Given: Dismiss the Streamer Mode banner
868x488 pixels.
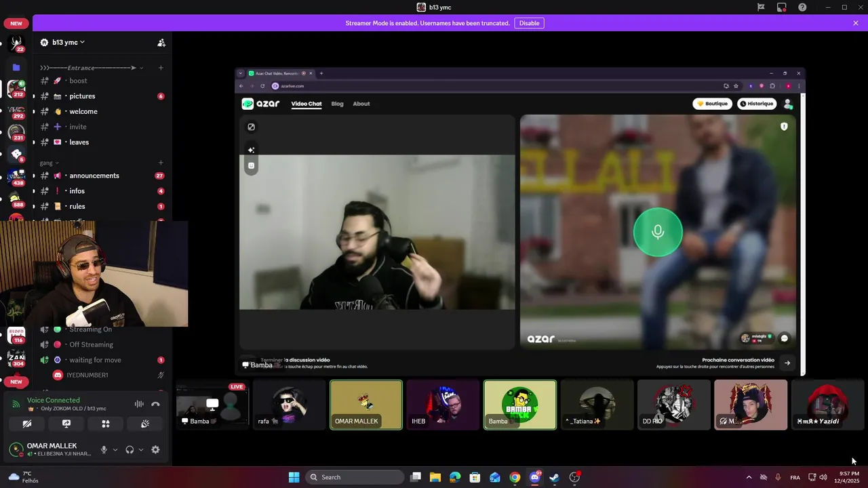Looking at the screenshot, I should point(856,23).
